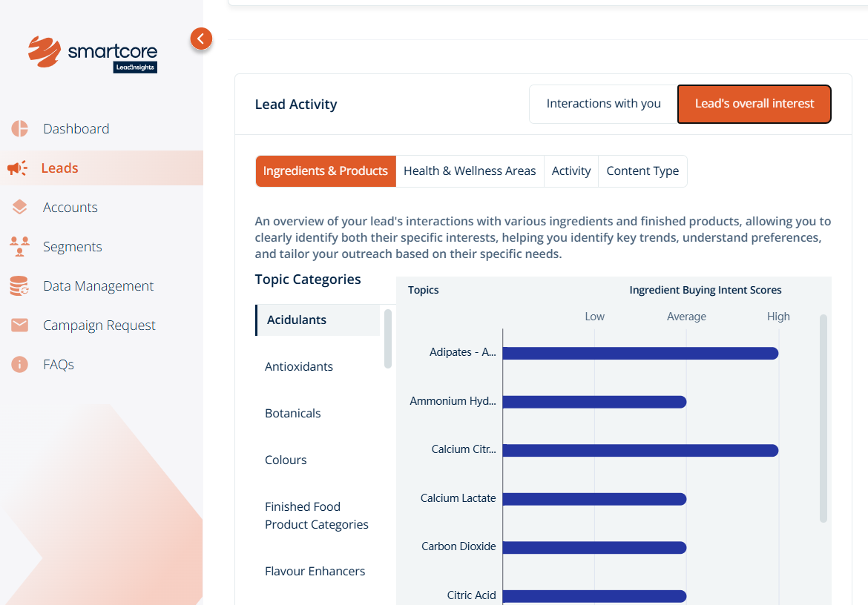The width and height of the screenshot is (868, 605).
Task: Click the Campaign Request envelope icon
Action: coord(19,325)
